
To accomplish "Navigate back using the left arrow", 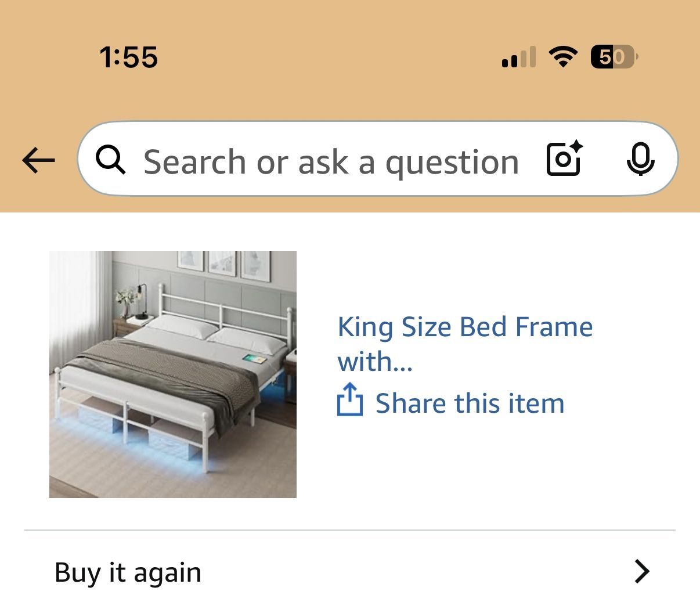I will click(x=37, y=161).
